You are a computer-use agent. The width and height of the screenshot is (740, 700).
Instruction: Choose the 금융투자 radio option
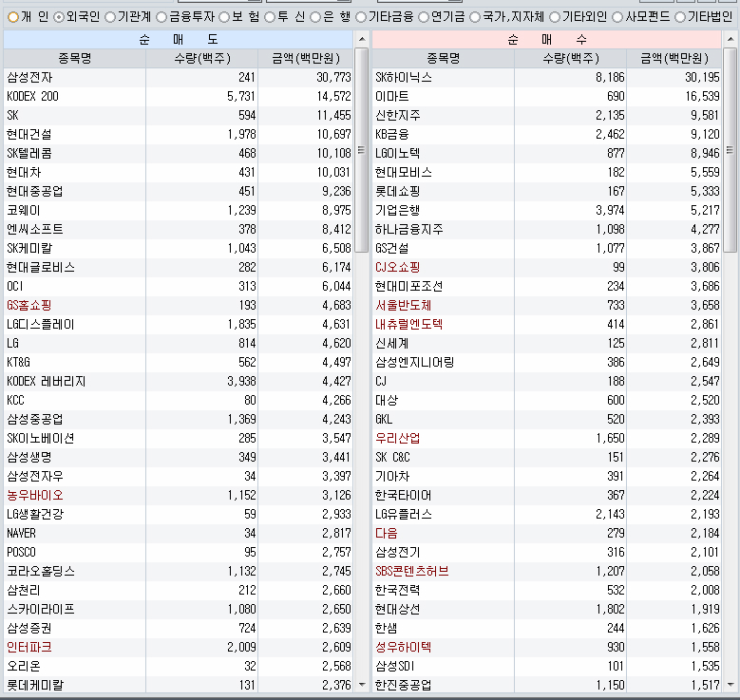(x=161, y=17)
